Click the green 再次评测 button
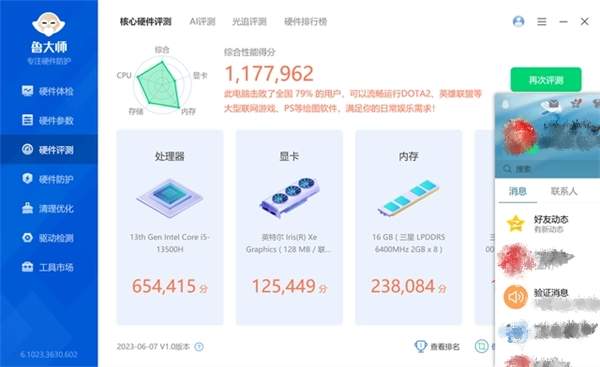This screenshot has height=367, width=600. 546,80
